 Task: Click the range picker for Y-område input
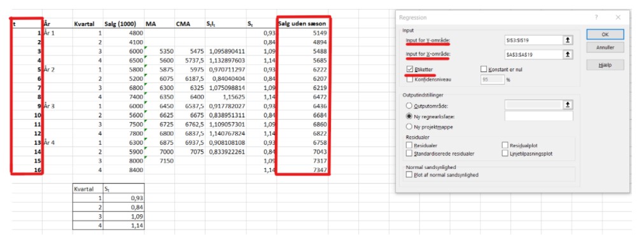(x=568, y=40)
